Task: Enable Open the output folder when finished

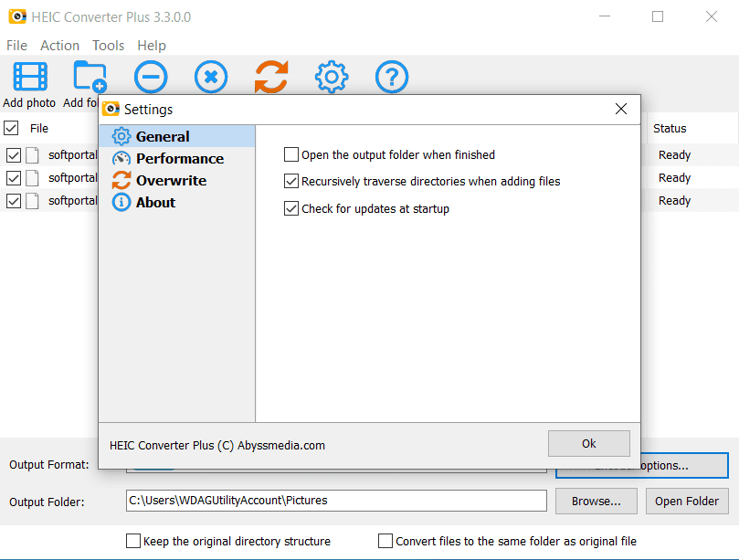Action: [x=291, y=154]
